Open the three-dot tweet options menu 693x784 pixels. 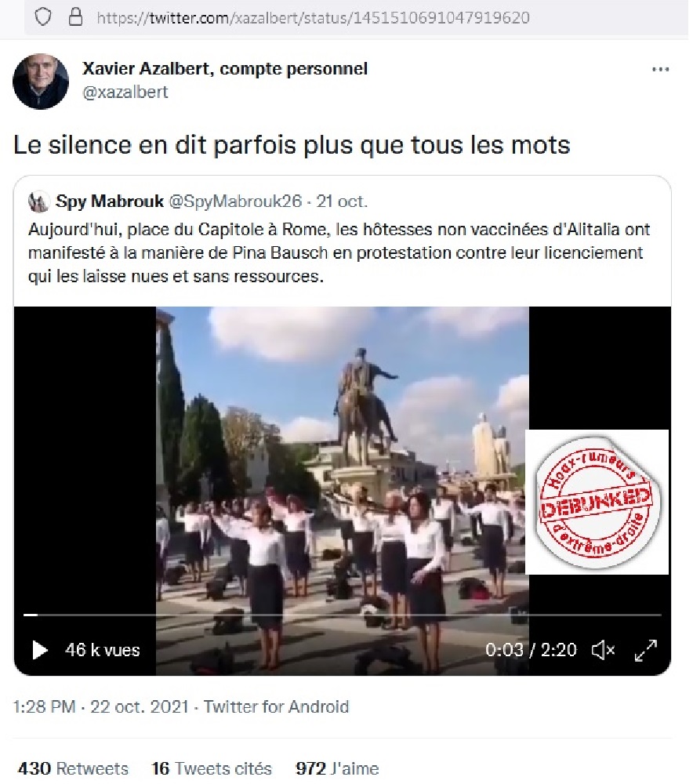coord(660,70)
